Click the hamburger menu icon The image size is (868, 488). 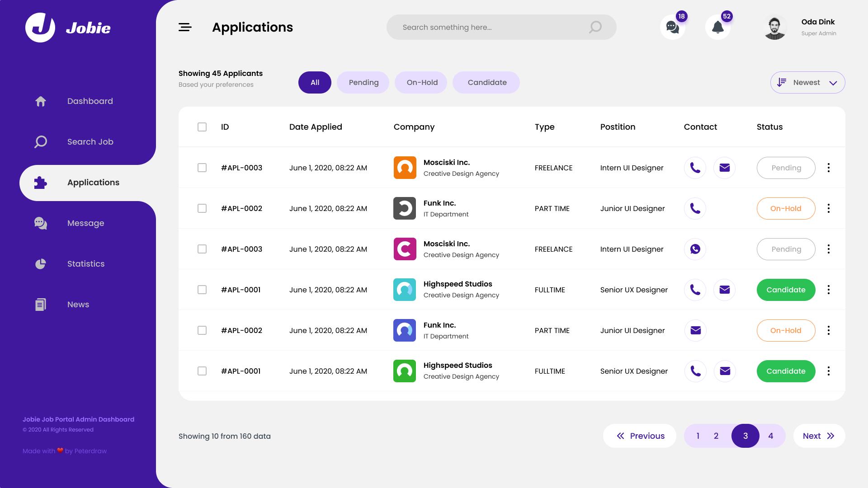[185, 28]
